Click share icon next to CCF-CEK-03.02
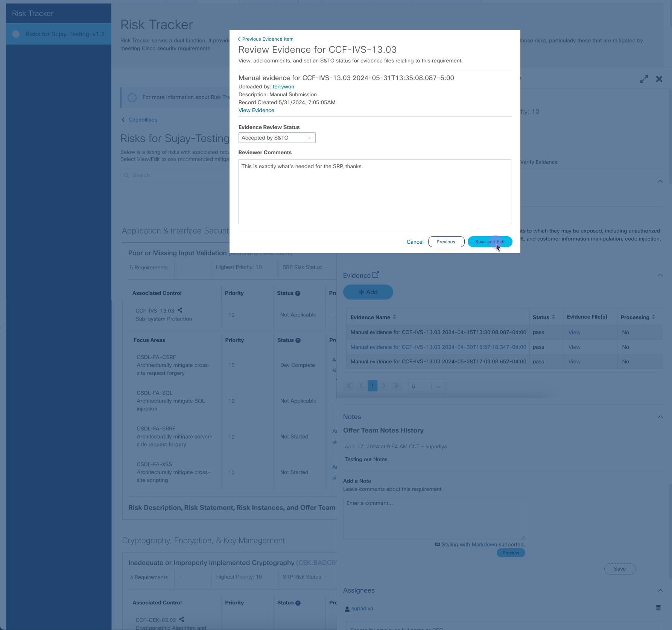This screenshot has width=672, height=630. click(182, 619)
